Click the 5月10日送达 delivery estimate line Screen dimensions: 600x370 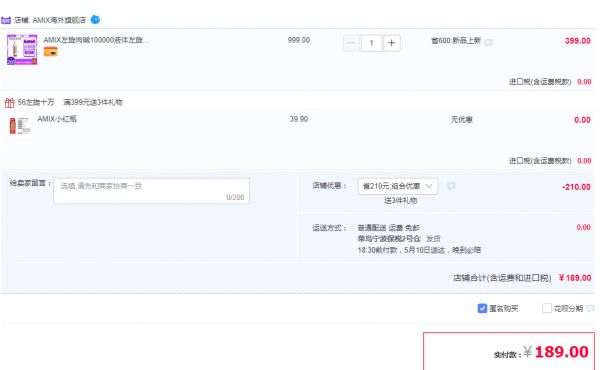tap(419, 250)
